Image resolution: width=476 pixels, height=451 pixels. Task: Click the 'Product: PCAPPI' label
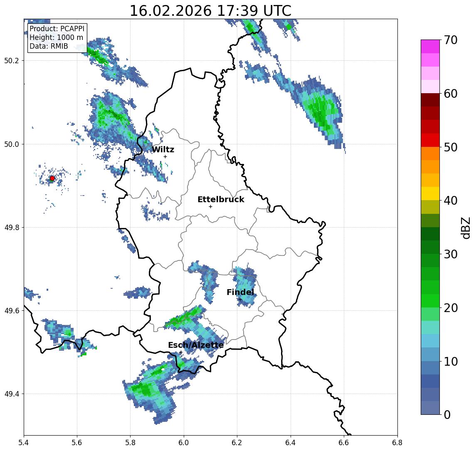57,29
